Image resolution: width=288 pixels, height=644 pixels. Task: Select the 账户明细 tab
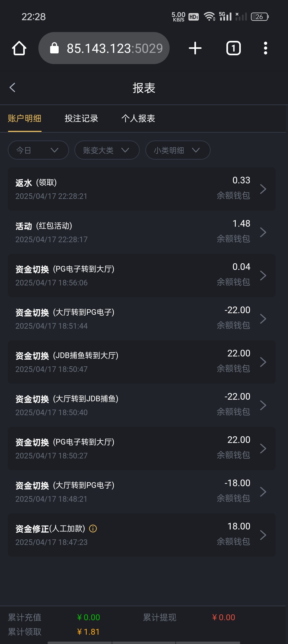[x=25, y=118]
